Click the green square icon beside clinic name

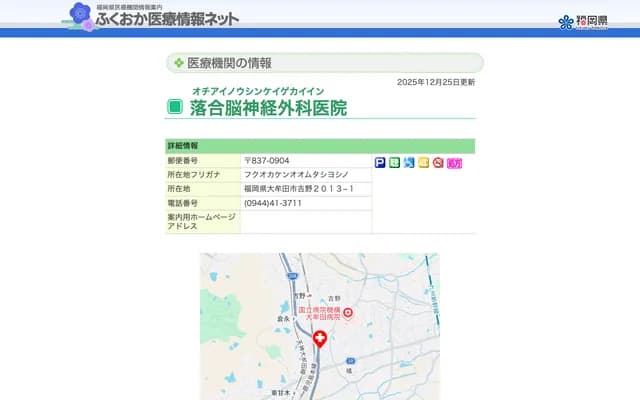175,108
